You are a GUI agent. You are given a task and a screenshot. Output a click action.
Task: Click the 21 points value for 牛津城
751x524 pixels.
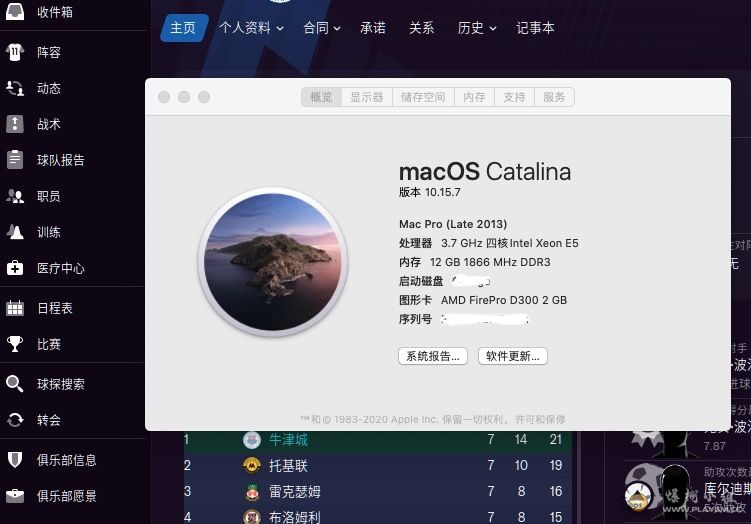[556, 440]
